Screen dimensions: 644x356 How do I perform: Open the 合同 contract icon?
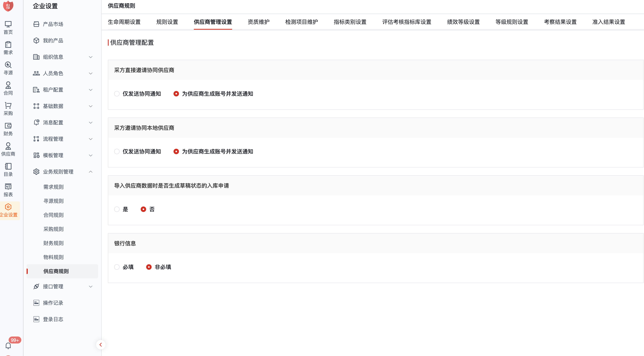click(x=8, y=85)
